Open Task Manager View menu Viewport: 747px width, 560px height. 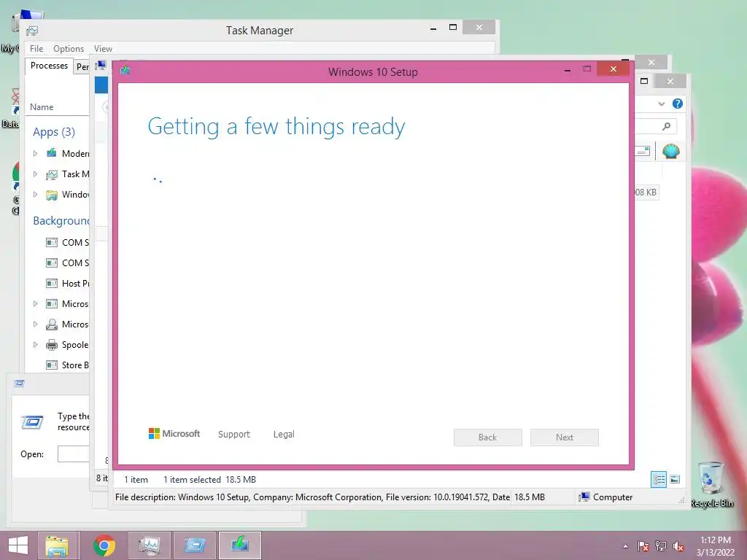point(103,49)
